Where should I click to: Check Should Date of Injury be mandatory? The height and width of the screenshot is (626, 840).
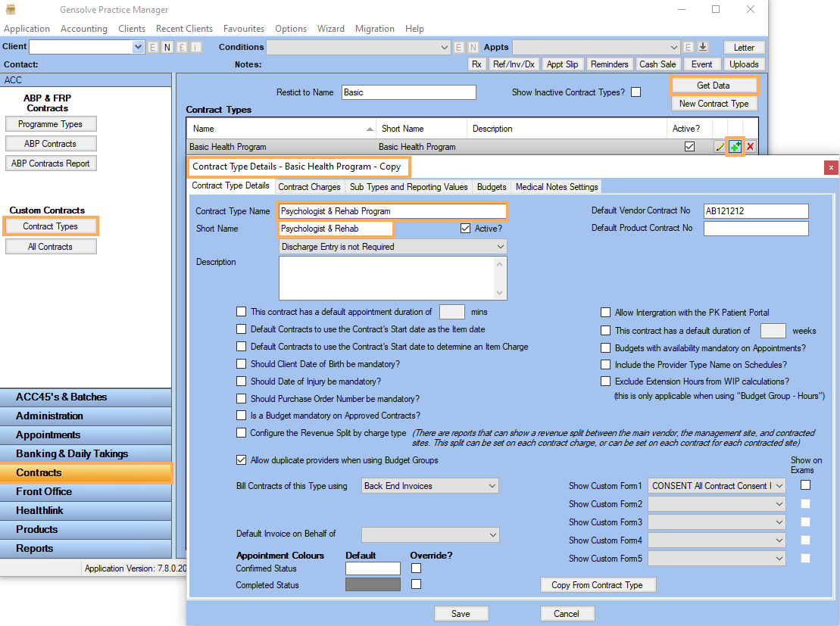(x=241, y=382)
